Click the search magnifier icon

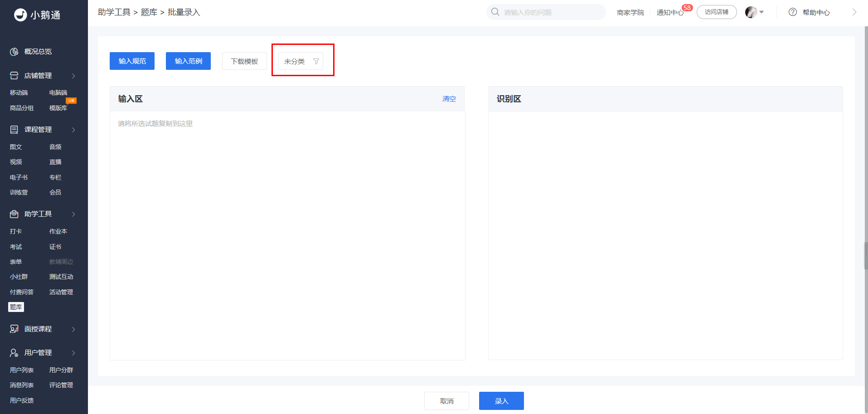coord(495,12)
